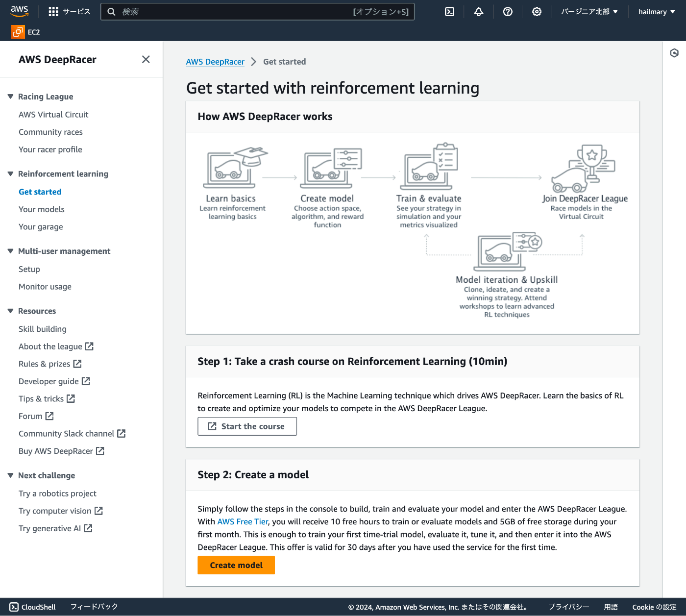Click the AWS logo home icon
This screenshot has height=616, width=686.
pos(20,11)
